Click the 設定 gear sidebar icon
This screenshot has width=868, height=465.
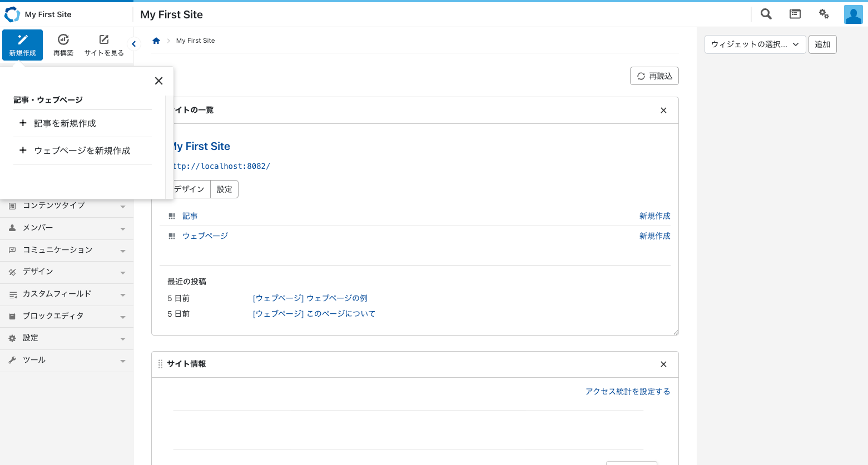pos(12,338)
